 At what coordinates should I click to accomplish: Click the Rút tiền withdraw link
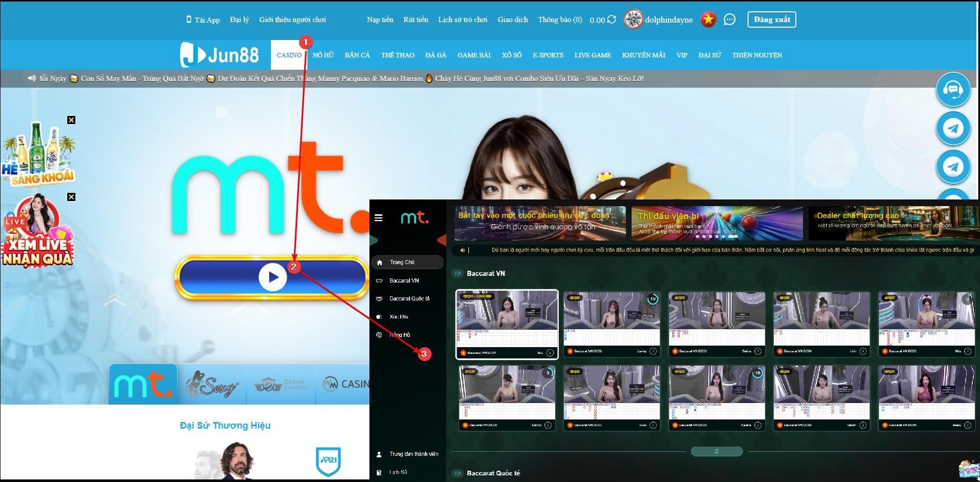pos(416,19)
